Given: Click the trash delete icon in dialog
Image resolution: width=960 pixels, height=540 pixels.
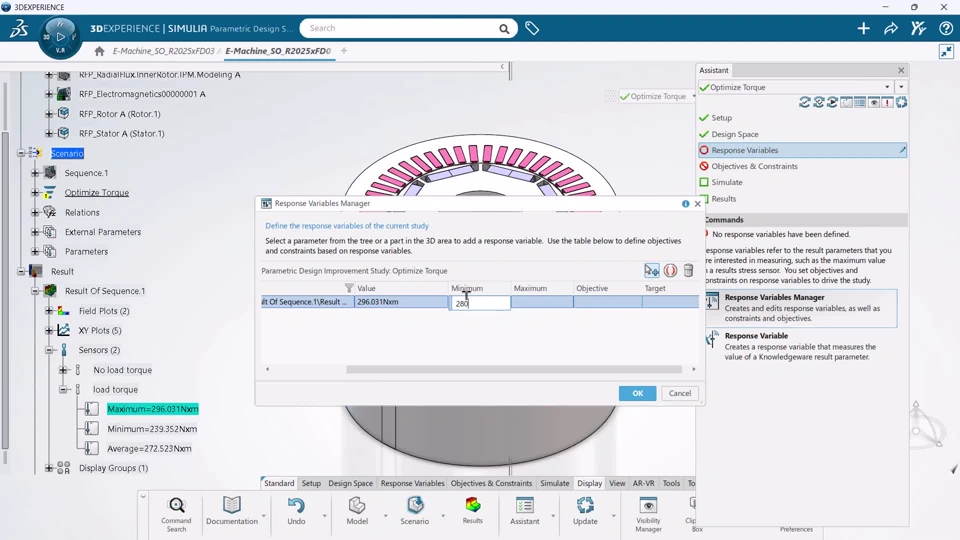Looking at the screenshot, I should pyautogui.click(x=688, y=271).
